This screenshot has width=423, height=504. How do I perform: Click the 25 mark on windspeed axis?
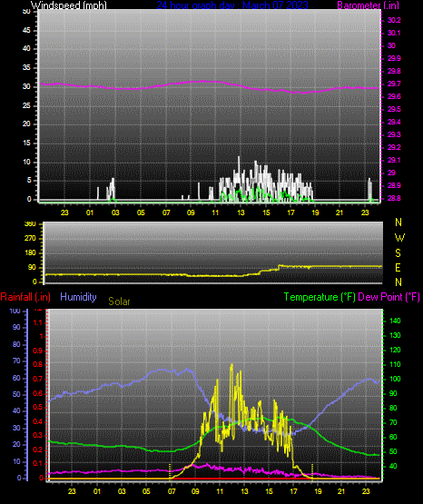(26, 105)
